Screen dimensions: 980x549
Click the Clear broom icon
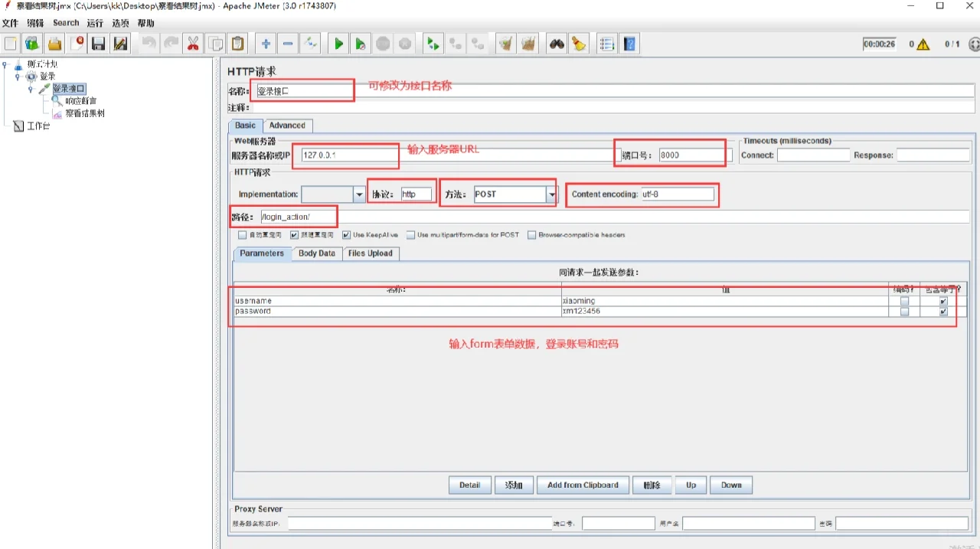pos(505,44)
